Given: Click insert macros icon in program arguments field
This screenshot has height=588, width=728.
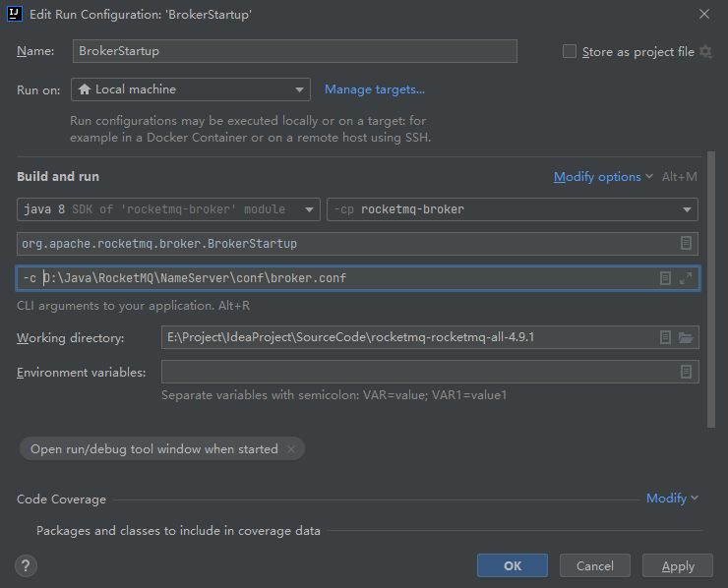Looking at the screenshot, I should (x=665, y=278).
